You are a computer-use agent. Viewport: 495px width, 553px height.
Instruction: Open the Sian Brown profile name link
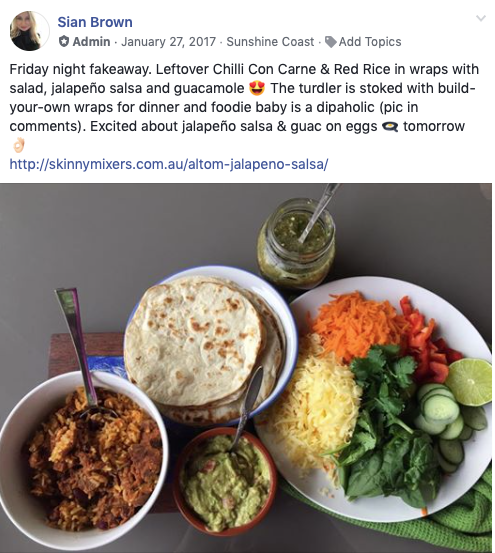tap(95, 22)
